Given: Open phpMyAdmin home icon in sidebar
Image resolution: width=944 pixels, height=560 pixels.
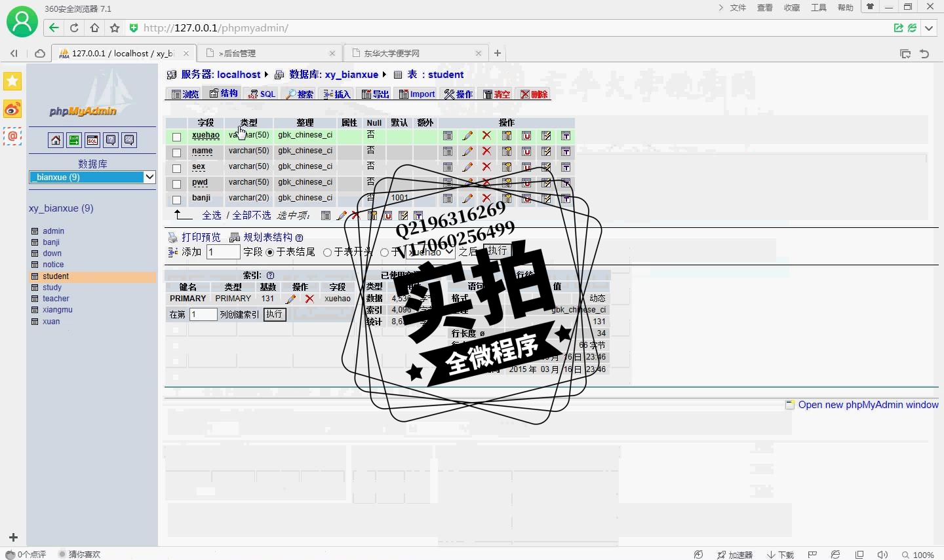Looking at the screenshot, I should click(x=56, y=140).
